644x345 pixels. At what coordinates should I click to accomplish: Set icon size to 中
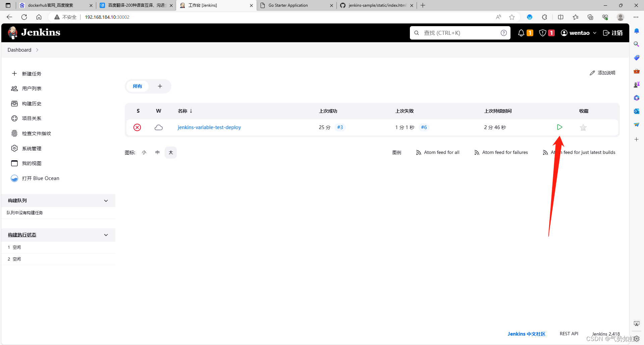pyautogui.click(x=157, y=153)
